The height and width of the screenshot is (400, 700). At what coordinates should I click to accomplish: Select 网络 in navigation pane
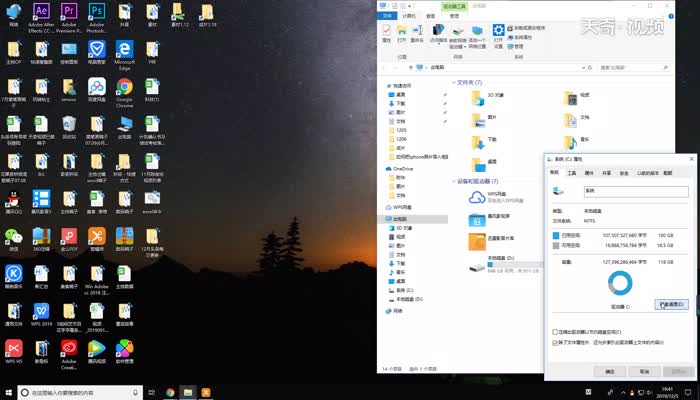(x=394, y=311)
